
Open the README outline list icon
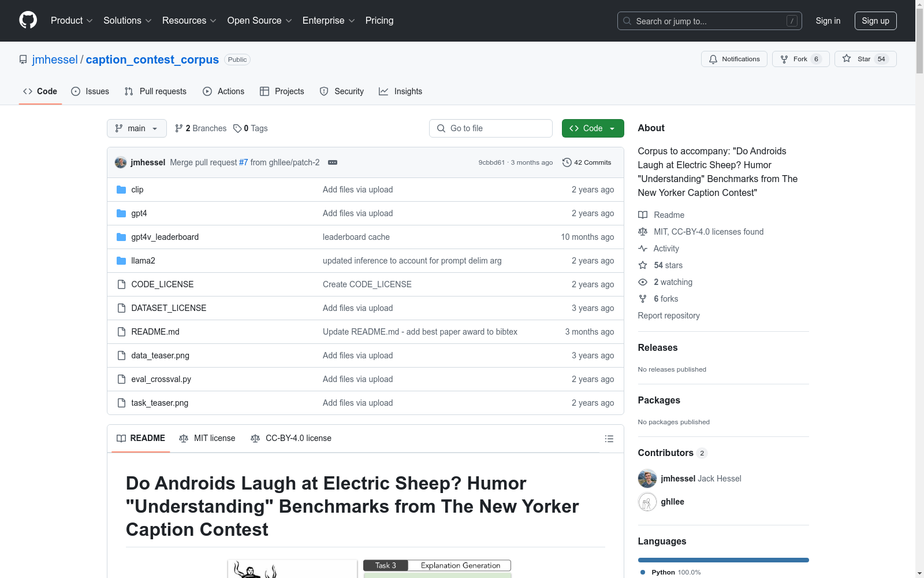609,439
